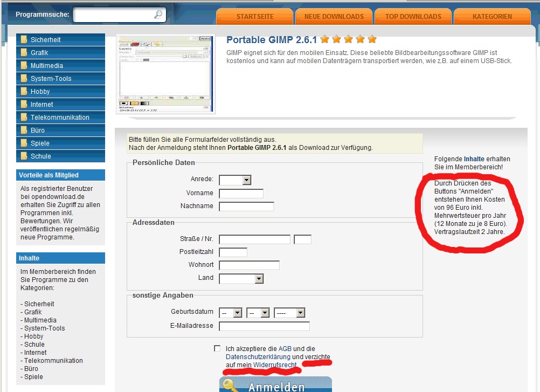
Task: Click the folder icon beside Grafik
Action: click(24, 52)
